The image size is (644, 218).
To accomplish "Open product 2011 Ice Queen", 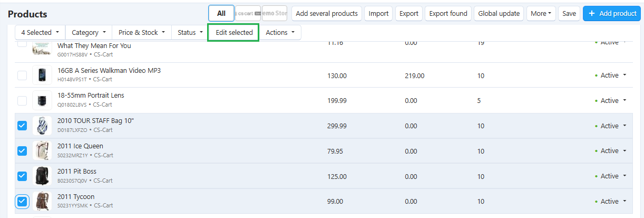I will click(x=80, y=146).
